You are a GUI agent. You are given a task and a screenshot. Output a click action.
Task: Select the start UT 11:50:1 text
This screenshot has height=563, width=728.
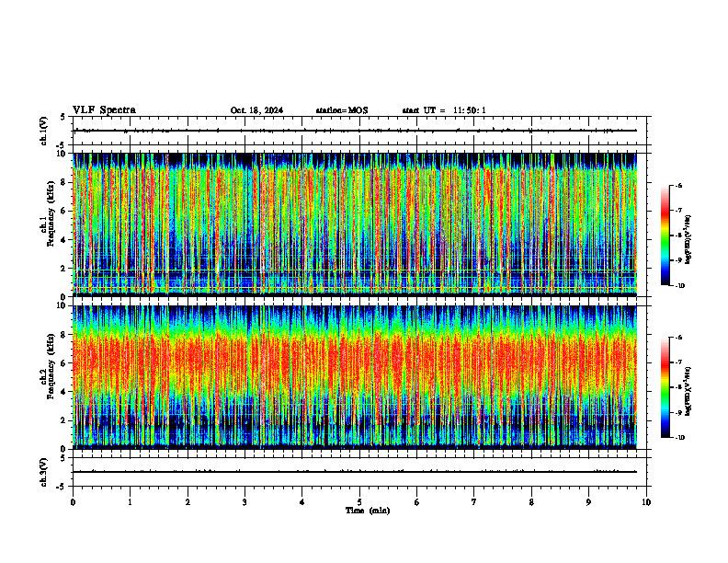(444, 110)
